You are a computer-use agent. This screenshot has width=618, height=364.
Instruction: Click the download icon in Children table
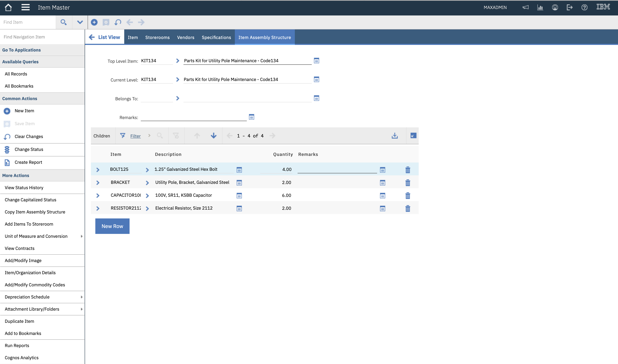tap(395, 136)
